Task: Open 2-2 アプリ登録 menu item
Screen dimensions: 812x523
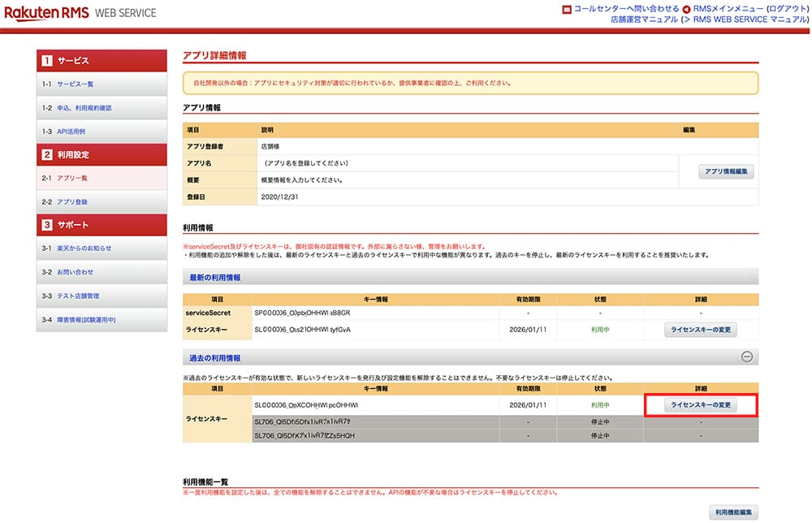Action: point(72,201)
